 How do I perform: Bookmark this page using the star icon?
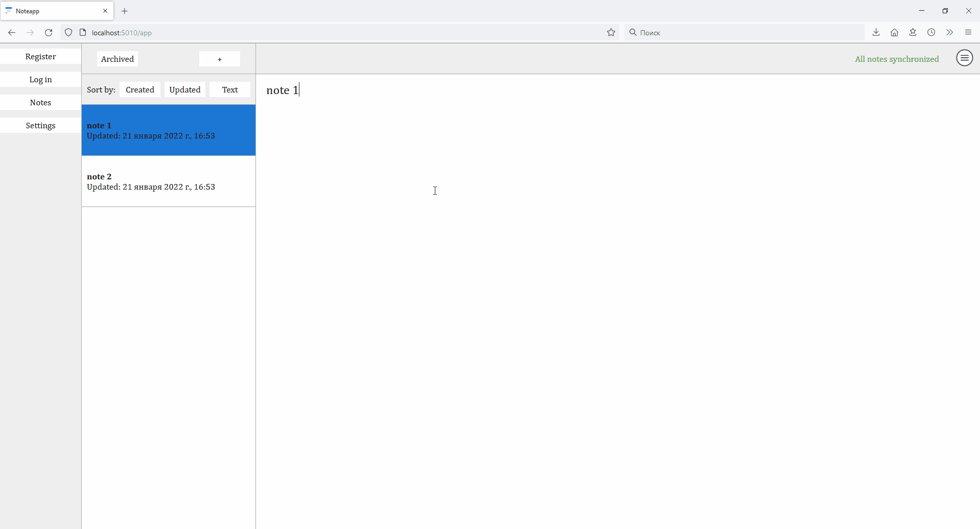coord(611,32)
